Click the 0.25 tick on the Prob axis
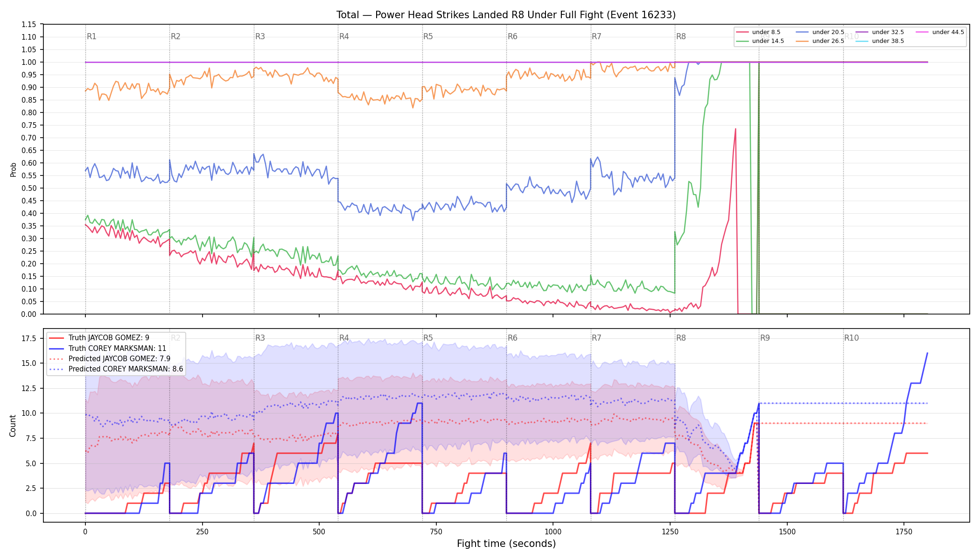This screenshot has width=980, height=560. pos(29,251)
